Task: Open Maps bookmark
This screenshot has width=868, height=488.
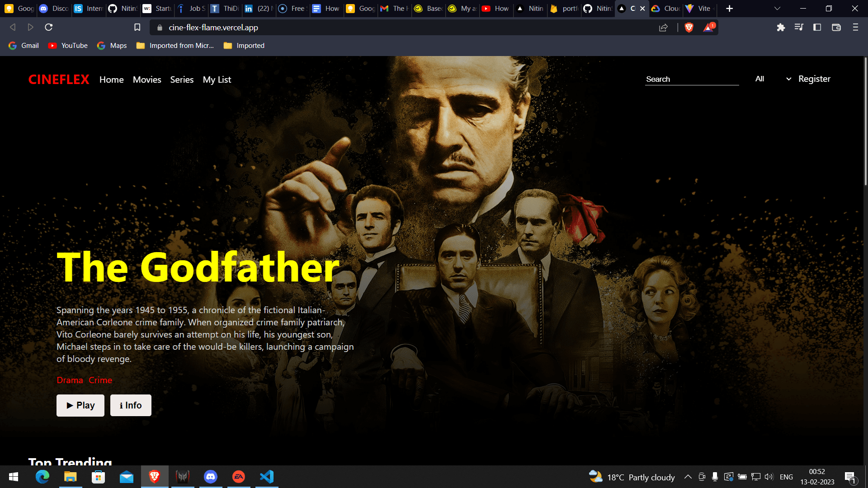Action: click(x=112, y=46)
